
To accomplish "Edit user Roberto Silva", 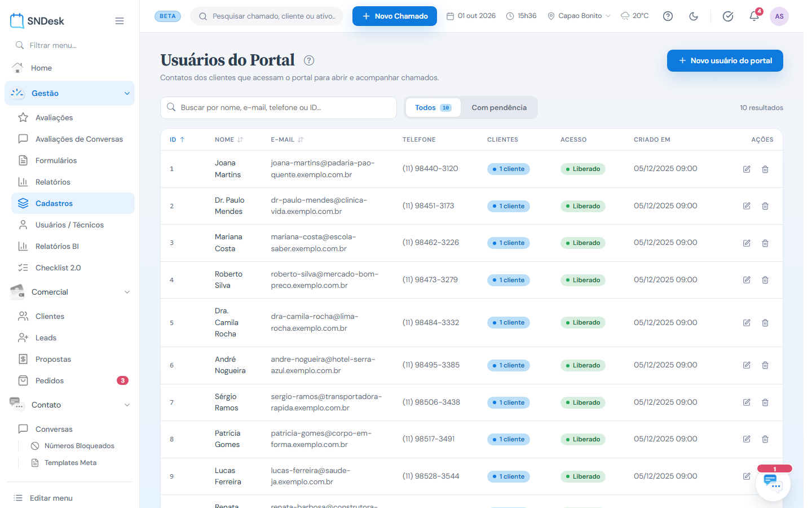I will [x=747, y=280].
